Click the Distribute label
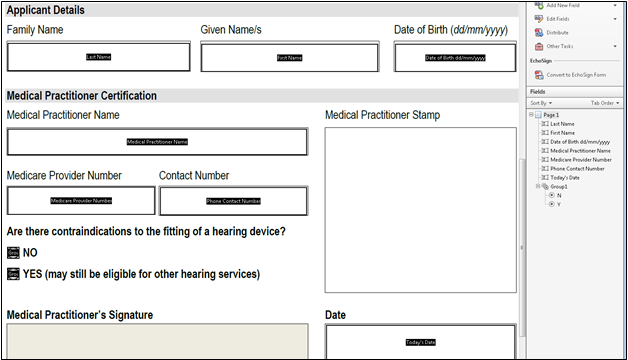 [558, 32]
